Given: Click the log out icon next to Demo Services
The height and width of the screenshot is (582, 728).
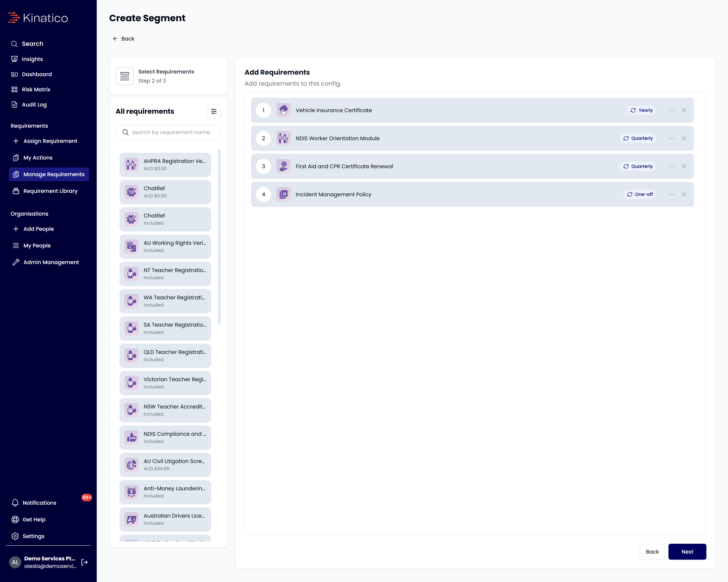Looking at the screenshot, I should coord(84,562).
